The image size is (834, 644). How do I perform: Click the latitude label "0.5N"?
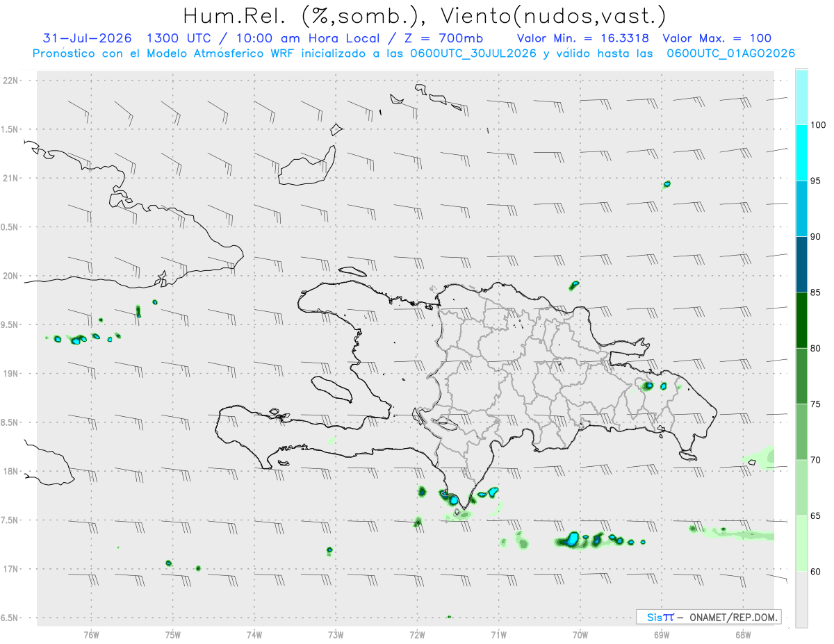click(10, 227)
